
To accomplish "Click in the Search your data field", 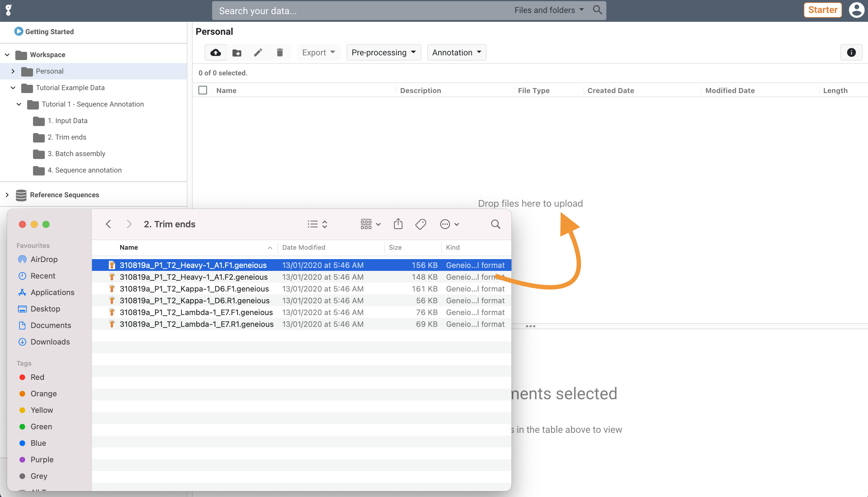I will tap(362, 11).
